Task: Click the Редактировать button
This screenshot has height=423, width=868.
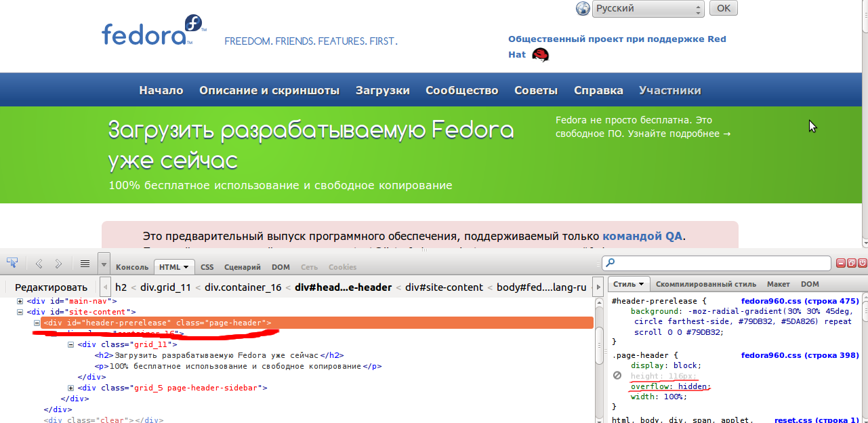Action: coord(51,287)
